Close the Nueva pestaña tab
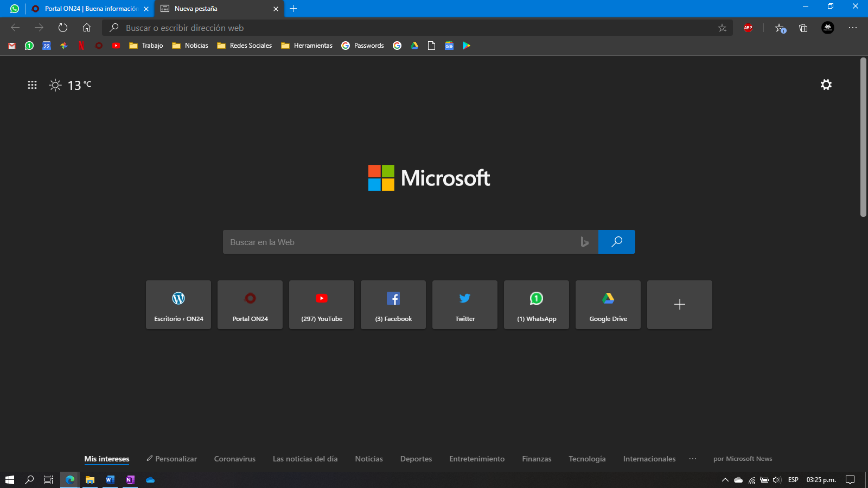Screen dimensions: 868x488 point(276,9)
